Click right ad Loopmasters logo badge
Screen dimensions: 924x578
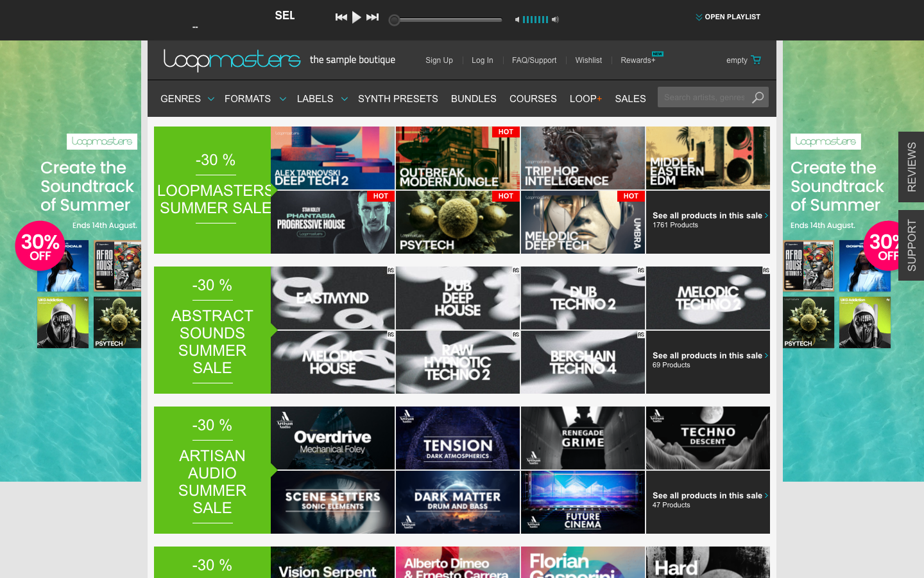click(826, 141)
